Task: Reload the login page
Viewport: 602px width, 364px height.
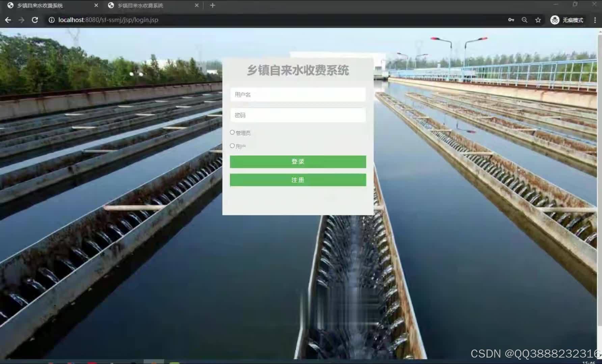Action: (x=35, y=20)
